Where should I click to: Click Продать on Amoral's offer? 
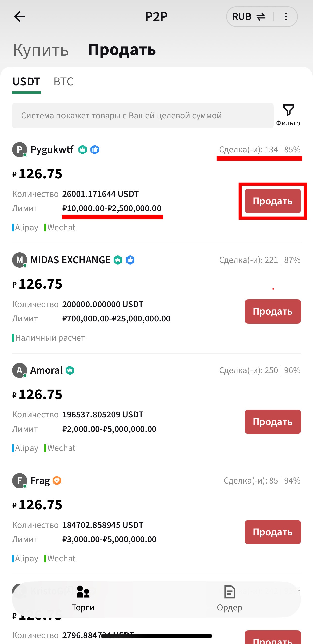pos(273,422)
